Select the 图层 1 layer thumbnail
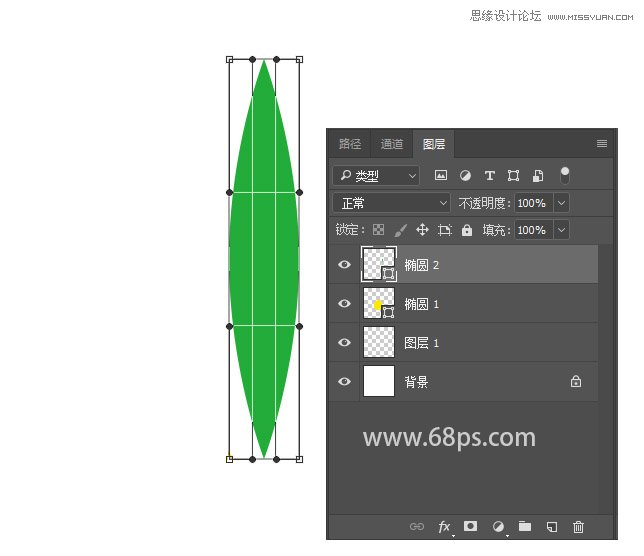644x556 pixels. coord(379,342)
